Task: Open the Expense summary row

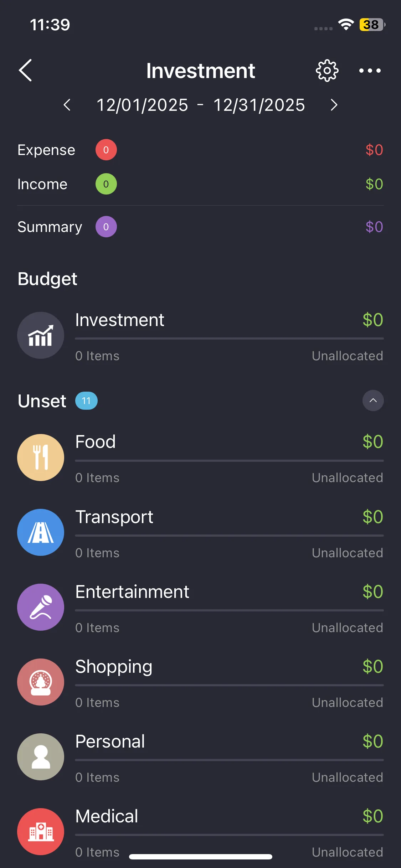Action: coord(200,150)
